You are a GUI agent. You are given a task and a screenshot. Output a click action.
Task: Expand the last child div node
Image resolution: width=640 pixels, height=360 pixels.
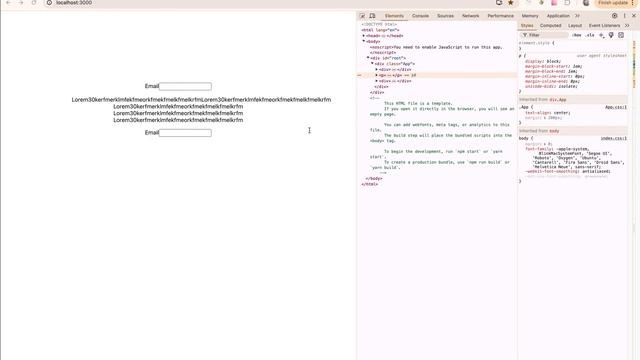coord(376,81)
